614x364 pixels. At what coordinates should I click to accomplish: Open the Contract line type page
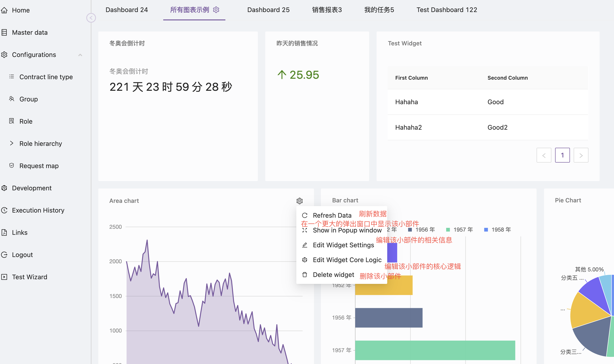pos(46,77)
